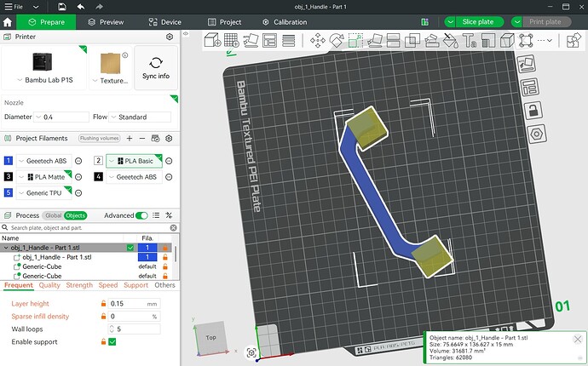Open the Strength settings tab
Viewport: 588px width, 366px height.
[x=79, y=285]
